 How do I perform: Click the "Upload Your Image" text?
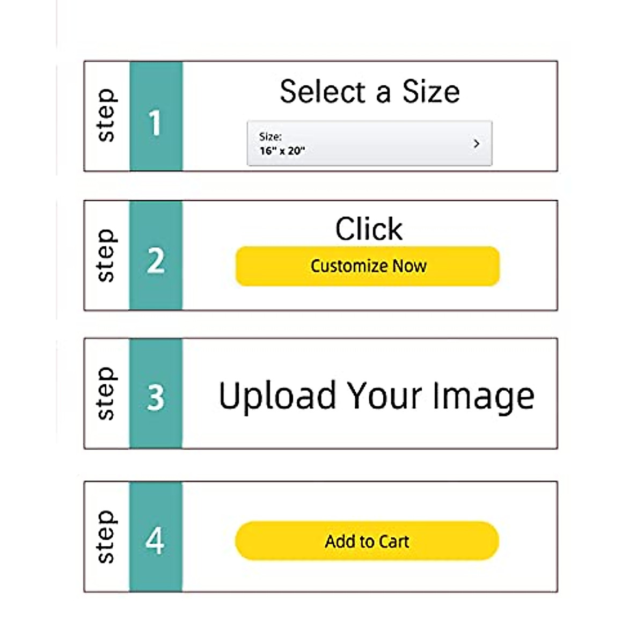click(x=376, y=396)
